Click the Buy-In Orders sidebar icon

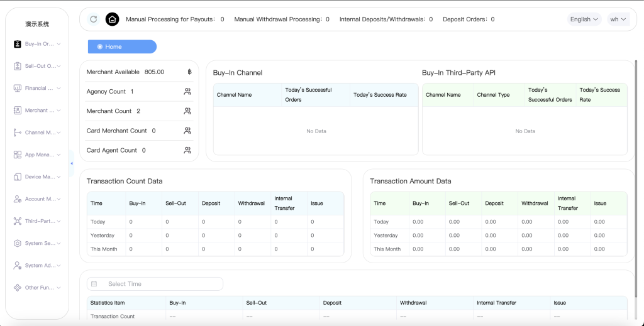pos(17,44)
